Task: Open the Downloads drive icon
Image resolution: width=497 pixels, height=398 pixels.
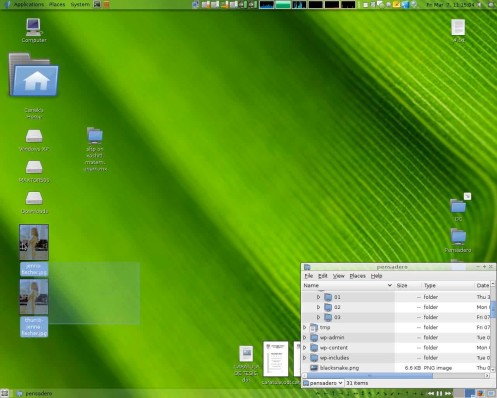Action: pyautogui.click(x=34, y=198)
